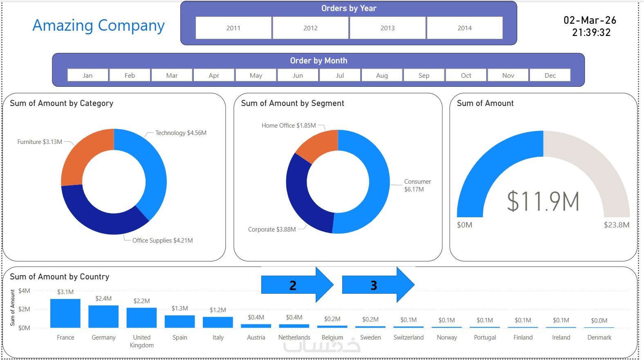This screenshot has height=360, width=644.
Task: Click the $0M gauge minimum label
Action: point(464,225)
